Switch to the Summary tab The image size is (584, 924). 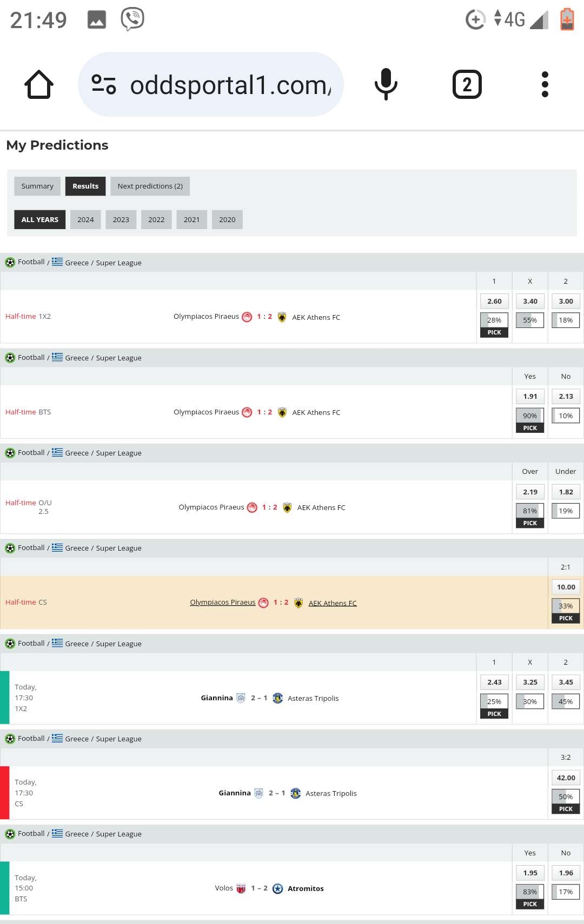pyautogui.click(x=37, y=186)
